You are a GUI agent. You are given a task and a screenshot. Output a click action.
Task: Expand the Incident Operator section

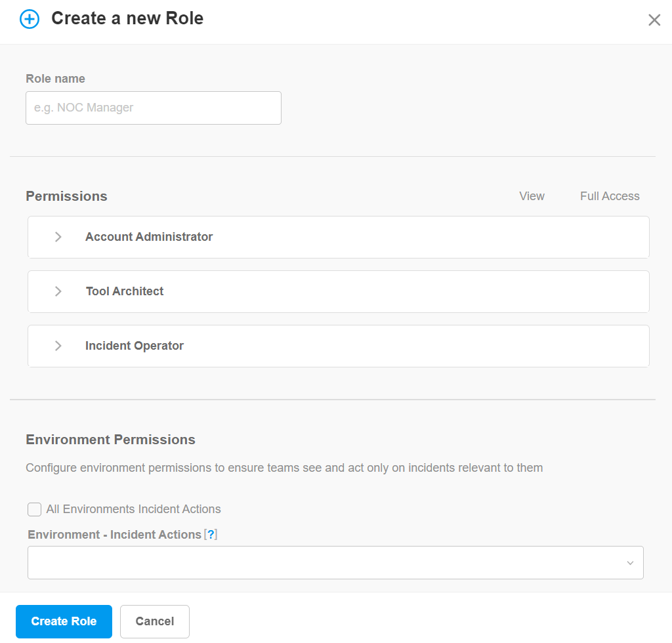click(58, 346)
